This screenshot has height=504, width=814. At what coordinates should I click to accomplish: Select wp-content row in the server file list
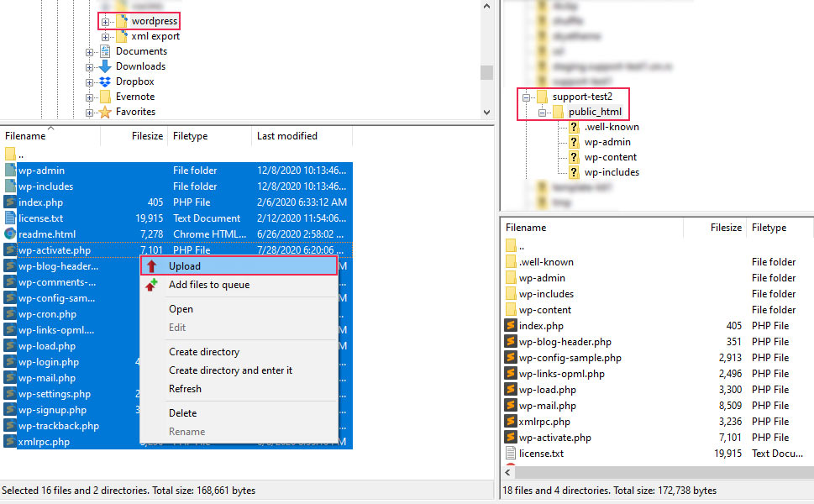pos(657,310)
